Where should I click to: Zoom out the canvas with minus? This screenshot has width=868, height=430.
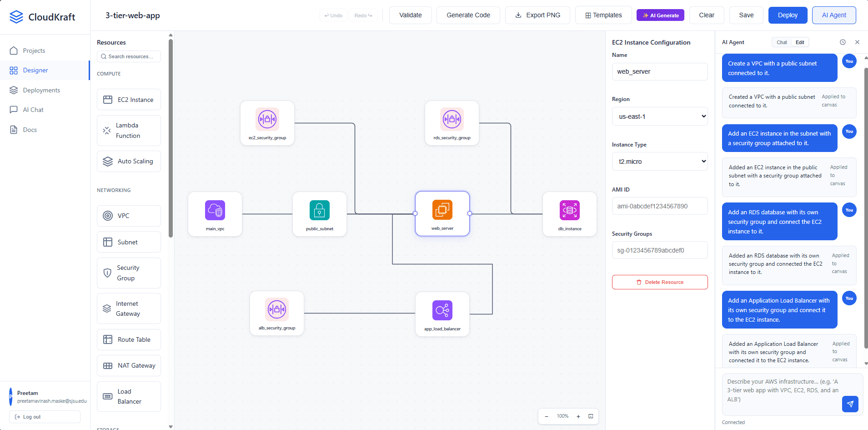[x=547, y=416]
